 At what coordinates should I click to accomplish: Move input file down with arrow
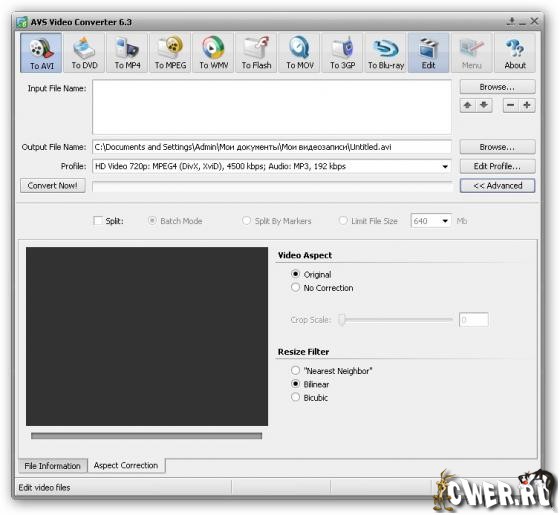pyautogui.click(x=484, y=105)
